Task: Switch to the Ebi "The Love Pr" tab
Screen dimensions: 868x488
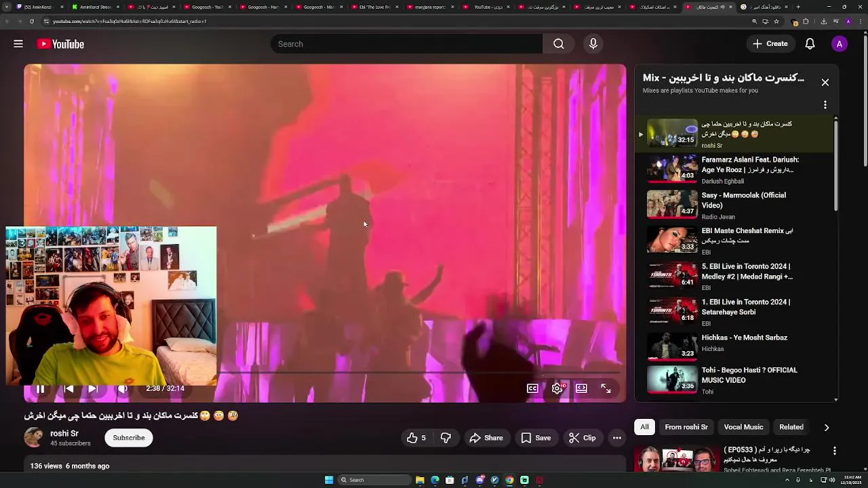Action: click(374, 7)
